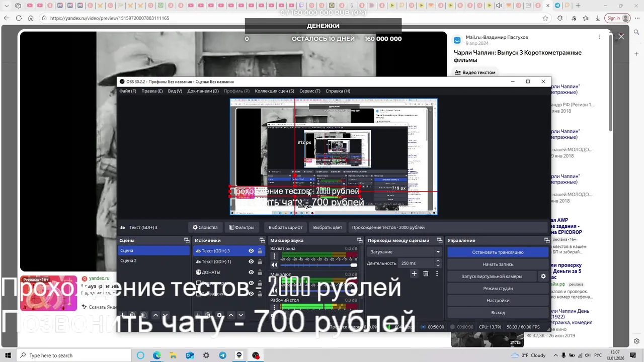Click the browser Refresh button

(x=19, y=18)
